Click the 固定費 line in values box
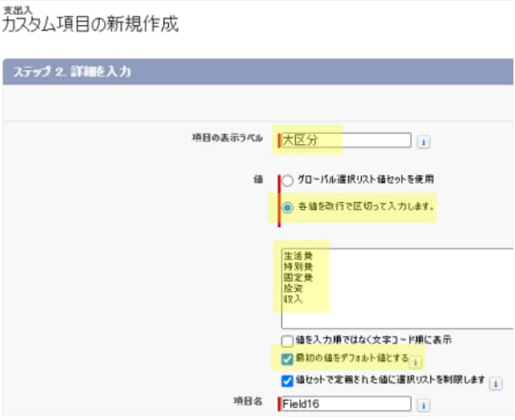The image size is (515, 420). point(298,278)
